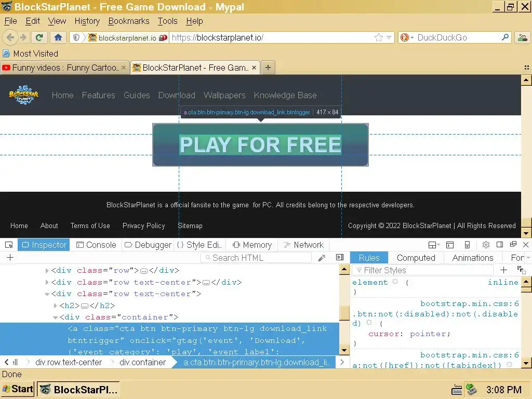Click the Privacy Policy footer link
The image size is (532, 399).
(x=144, y=225)
